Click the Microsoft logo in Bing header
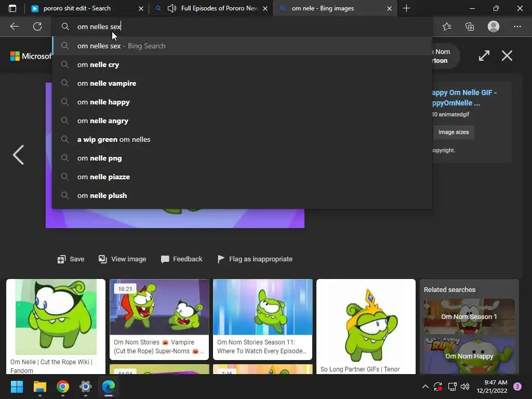Image resolution: width=532 pixels, height=399 pixels. [31, 56]
